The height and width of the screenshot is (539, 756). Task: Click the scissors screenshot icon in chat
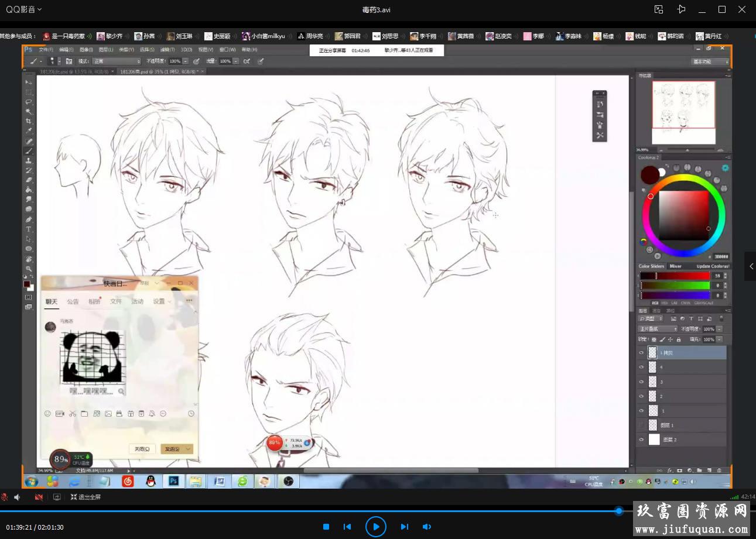pos(72,414)
